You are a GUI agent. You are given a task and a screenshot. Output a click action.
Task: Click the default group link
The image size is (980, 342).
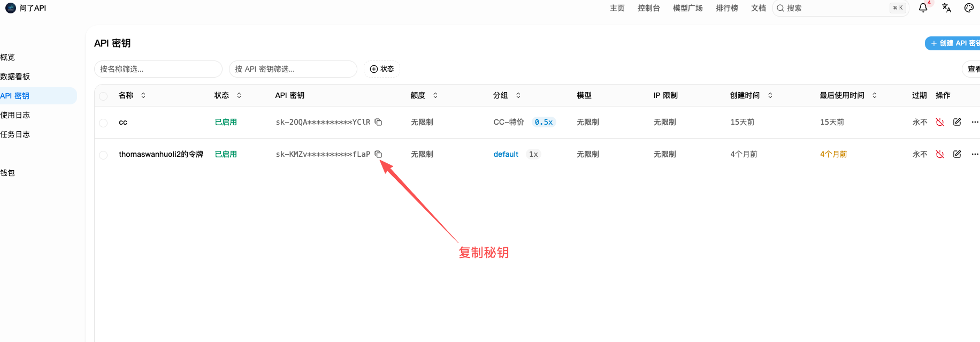tap(506, 154)
